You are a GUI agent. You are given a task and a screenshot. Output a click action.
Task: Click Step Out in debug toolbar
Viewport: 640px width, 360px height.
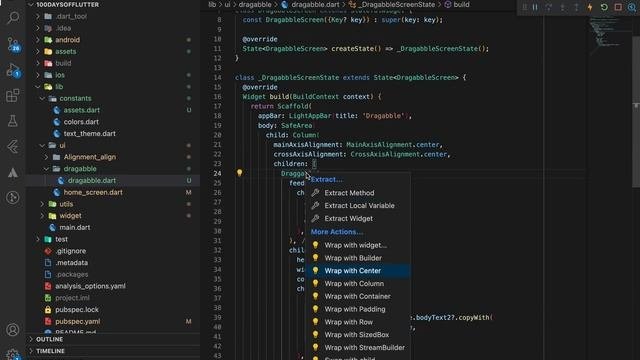[x=576, y=7]
